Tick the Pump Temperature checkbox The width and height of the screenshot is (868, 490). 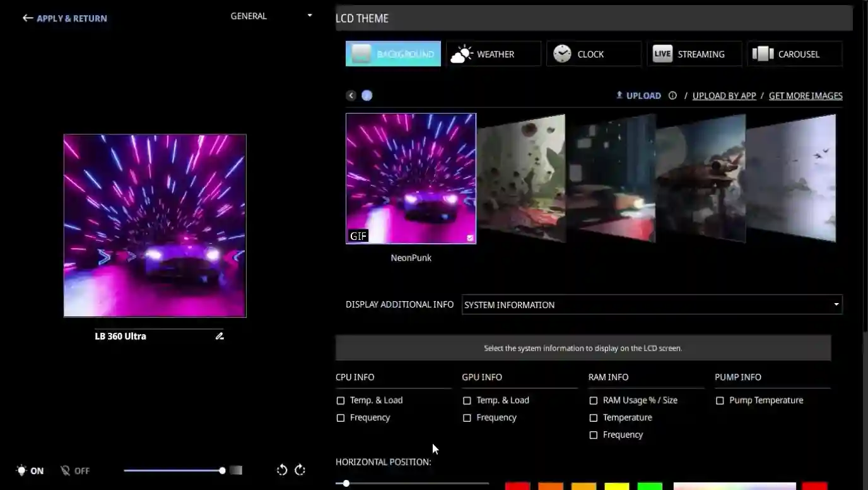pyautogui.click(x=720, y=400)
